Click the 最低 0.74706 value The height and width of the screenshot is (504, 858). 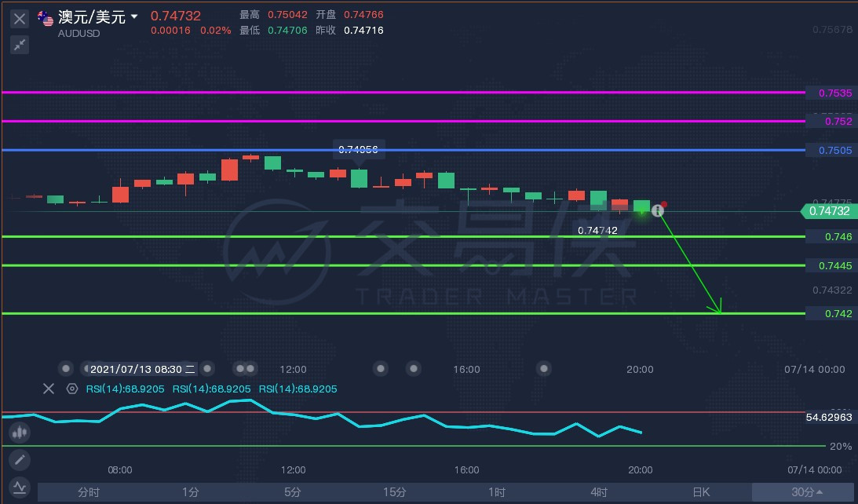coord(287,30)
